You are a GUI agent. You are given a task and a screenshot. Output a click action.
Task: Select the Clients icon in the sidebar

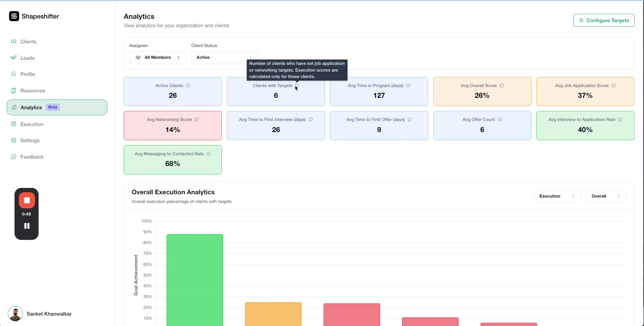pos(14,41)
